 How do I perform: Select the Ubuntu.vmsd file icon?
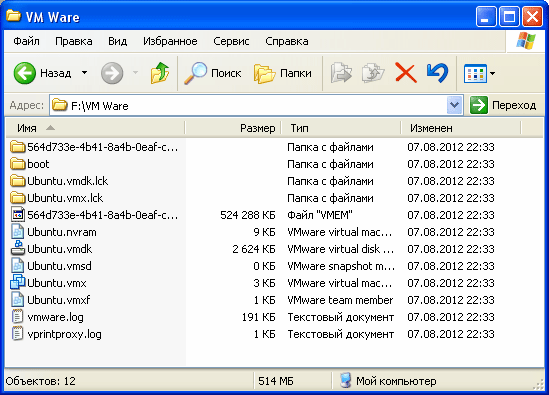pyautogui.click(x=18, y=266)
